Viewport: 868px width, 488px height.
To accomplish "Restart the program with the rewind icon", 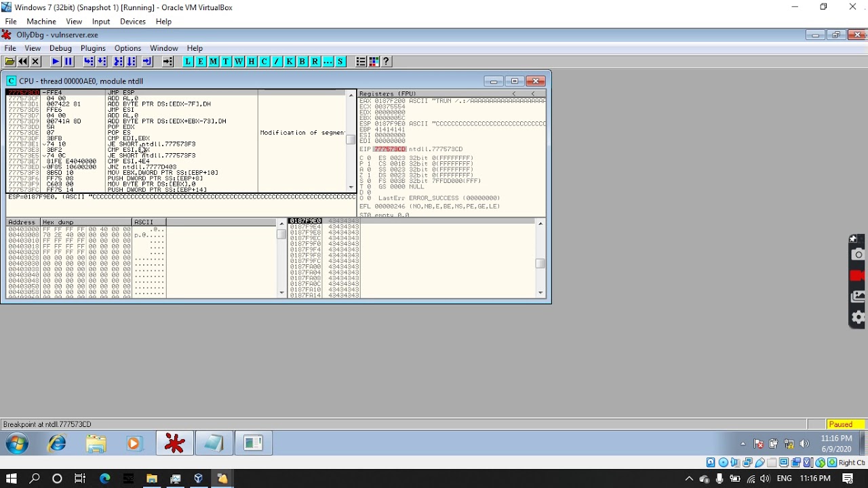I will pos(22,62).
